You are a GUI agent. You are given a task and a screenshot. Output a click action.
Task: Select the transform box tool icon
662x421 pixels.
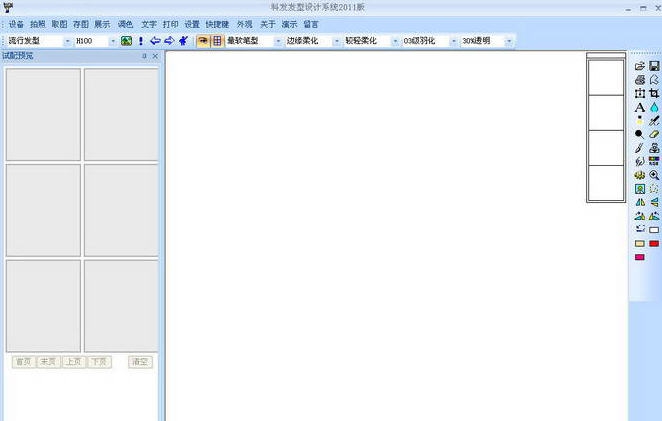(x=640, y=93)
